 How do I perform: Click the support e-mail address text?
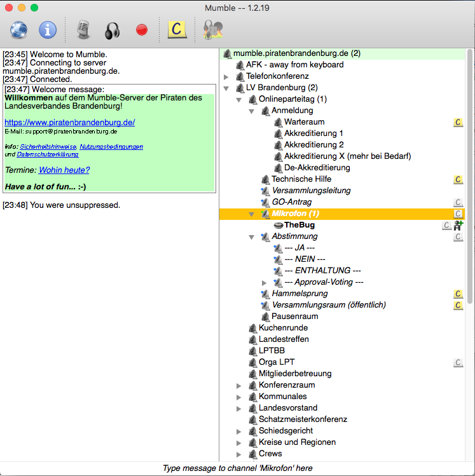click(71, 132)
